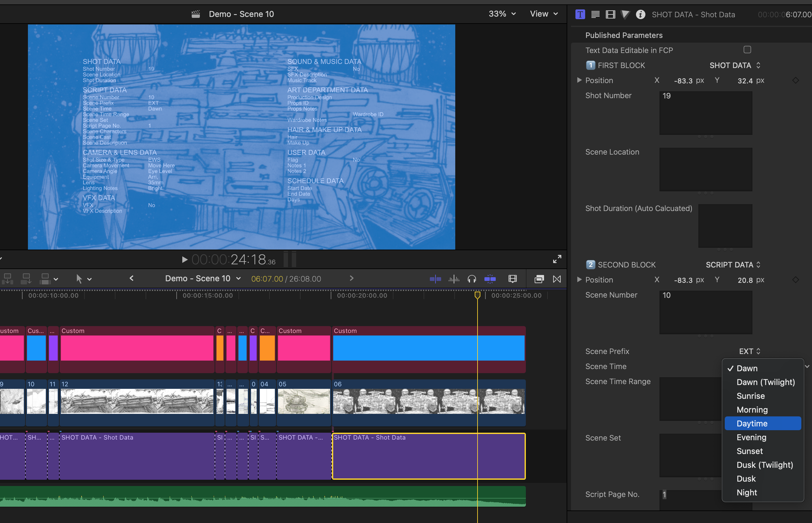The height and width of the screenshot is (523, 812).
Task: Enable Text Data Editable in FCP checkbox
Action: pos(747,50)
